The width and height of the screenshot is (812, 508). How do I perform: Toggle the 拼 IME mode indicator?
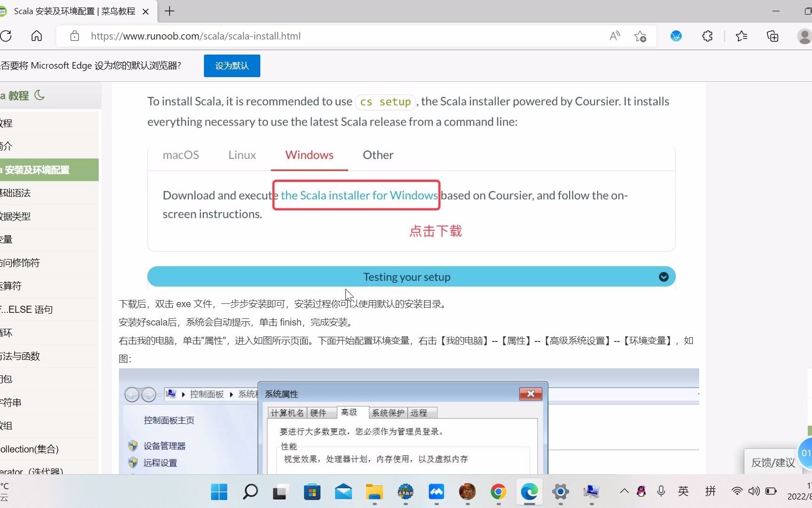point(710,492)
